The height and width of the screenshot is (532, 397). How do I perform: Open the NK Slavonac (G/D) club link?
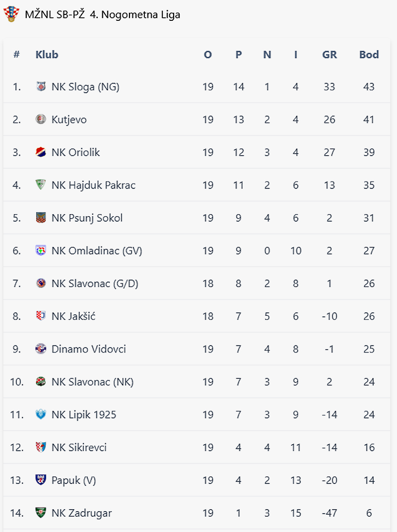point(94,284)
